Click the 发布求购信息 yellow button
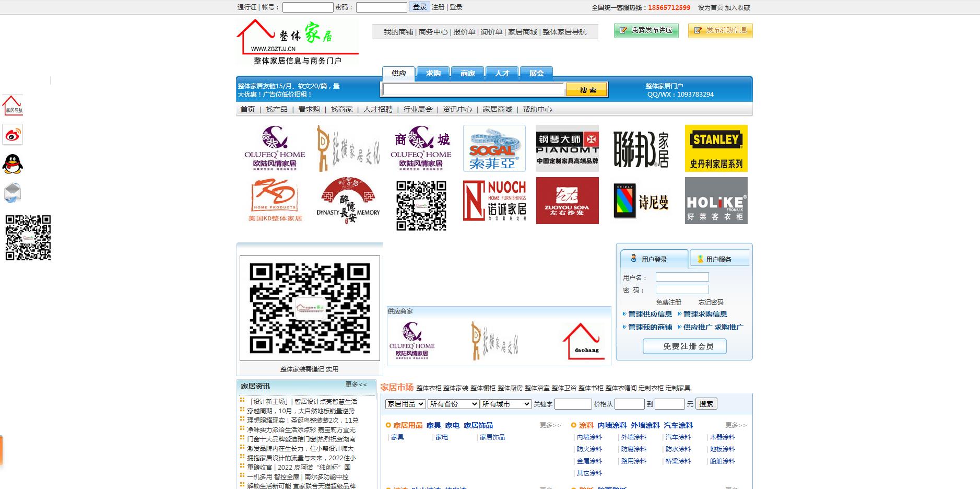 (x=721, y=30)
